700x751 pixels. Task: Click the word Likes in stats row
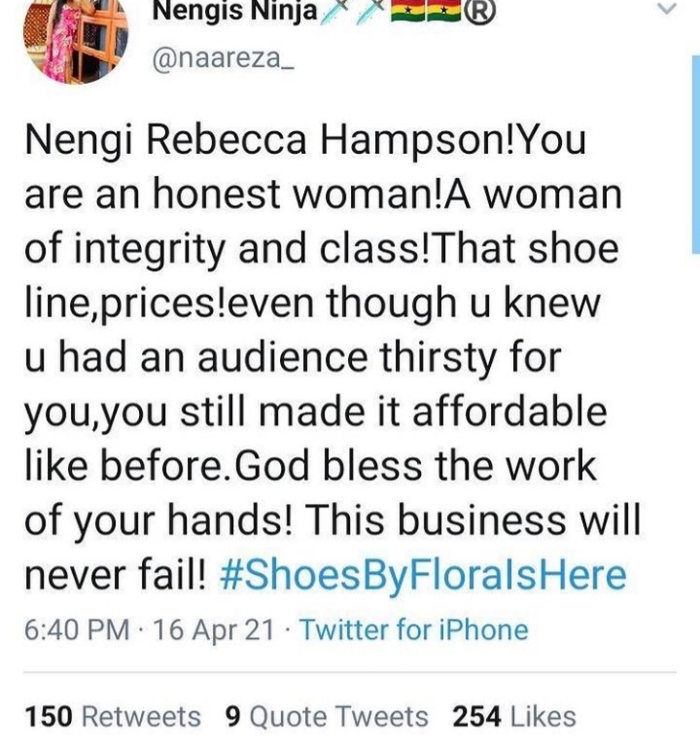(543, 717)
